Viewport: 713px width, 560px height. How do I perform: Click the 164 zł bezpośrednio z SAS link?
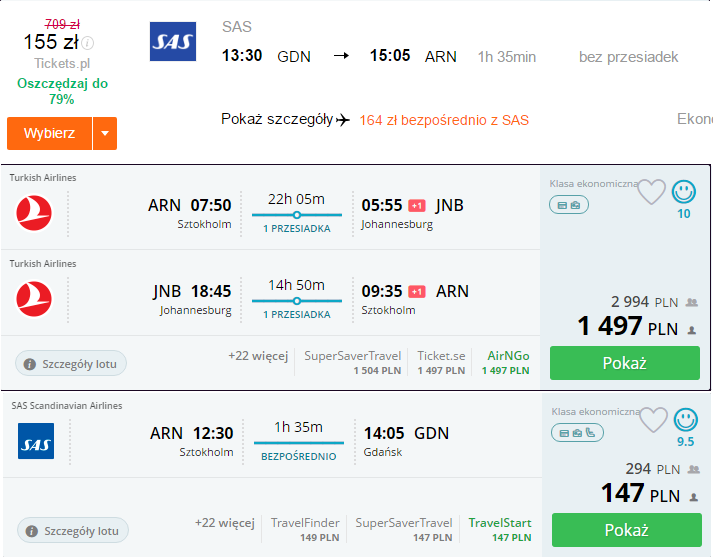coord(444,120)
